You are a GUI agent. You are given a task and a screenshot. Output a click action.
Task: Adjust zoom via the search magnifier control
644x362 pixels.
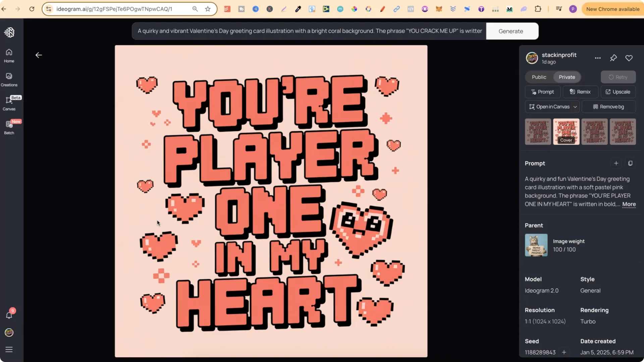click(195, 9)
